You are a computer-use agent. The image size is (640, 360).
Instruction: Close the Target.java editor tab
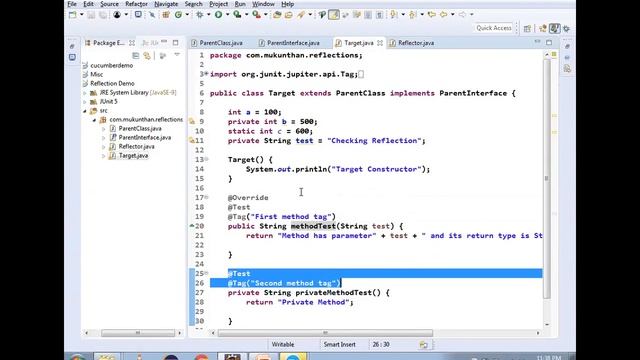click(380, 43)
